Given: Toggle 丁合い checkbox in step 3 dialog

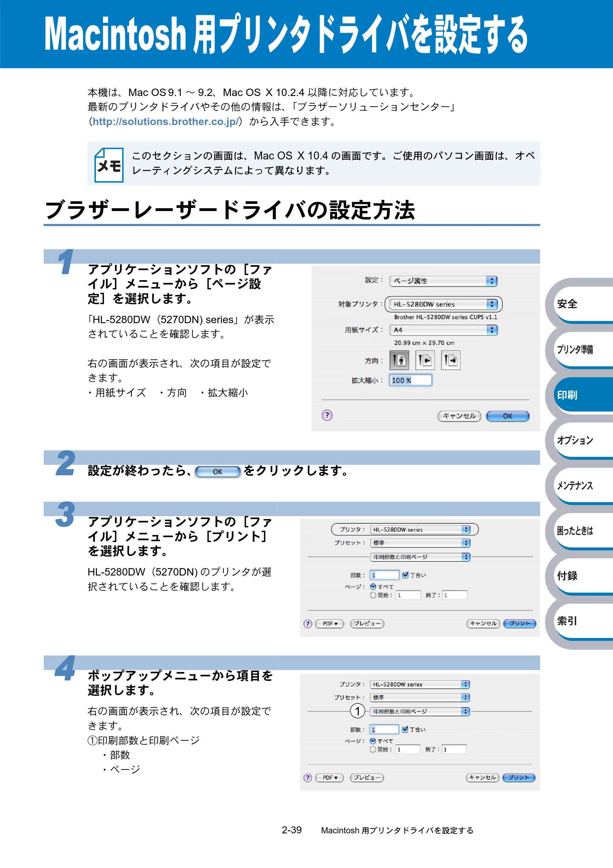Looking at the screenshot, I should pos(405,575).
